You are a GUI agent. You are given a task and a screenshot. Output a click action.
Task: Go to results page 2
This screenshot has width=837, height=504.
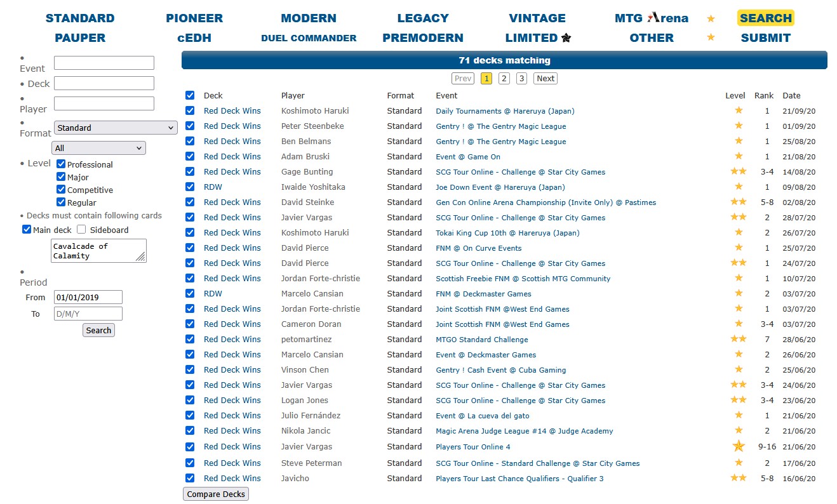click(504, 79)
